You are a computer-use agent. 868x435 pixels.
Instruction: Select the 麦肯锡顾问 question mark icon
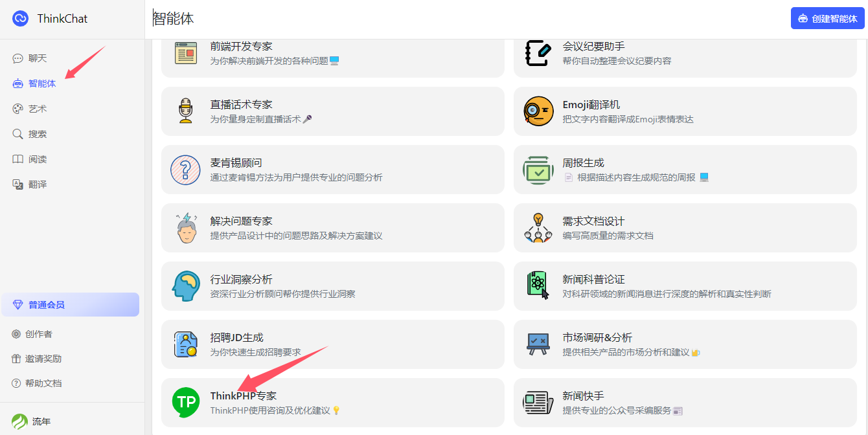pos(186,170)
